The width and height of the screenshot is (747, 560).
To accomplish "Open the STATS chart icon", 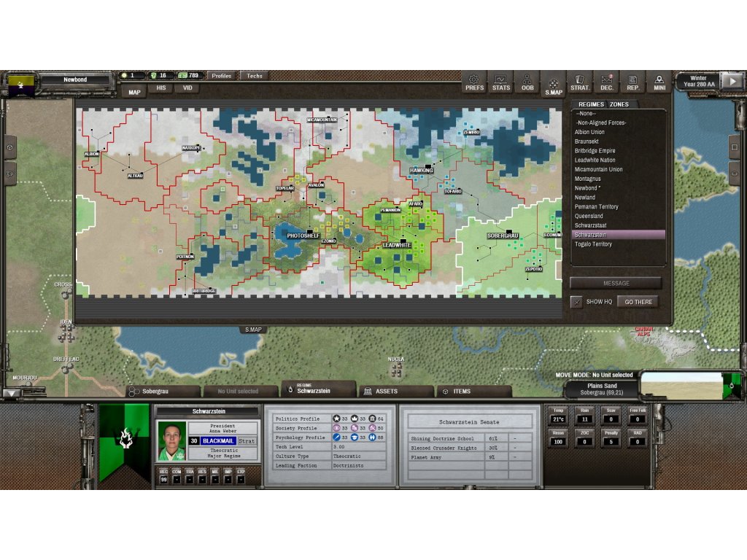I will (x=500, y=82).
